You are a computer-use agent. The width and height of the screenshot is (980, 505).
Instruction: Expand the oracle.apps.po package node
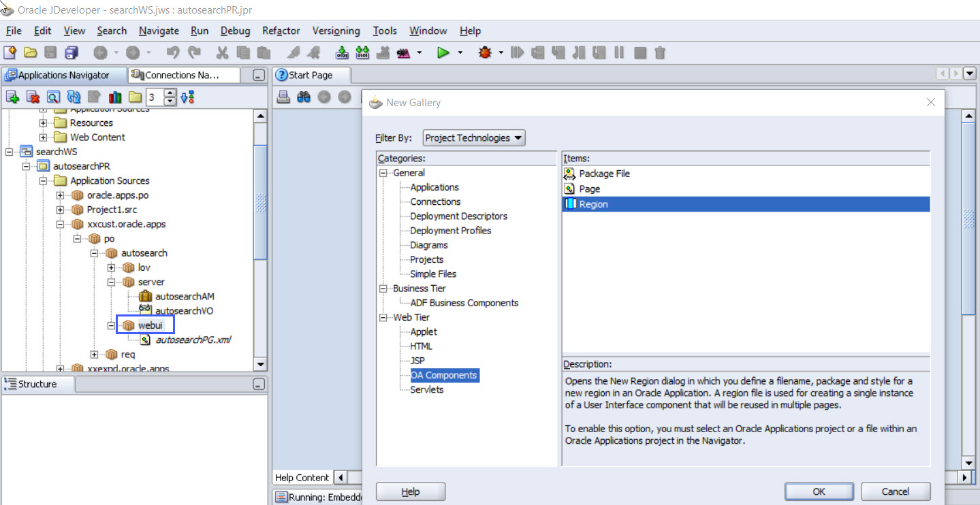61,195
